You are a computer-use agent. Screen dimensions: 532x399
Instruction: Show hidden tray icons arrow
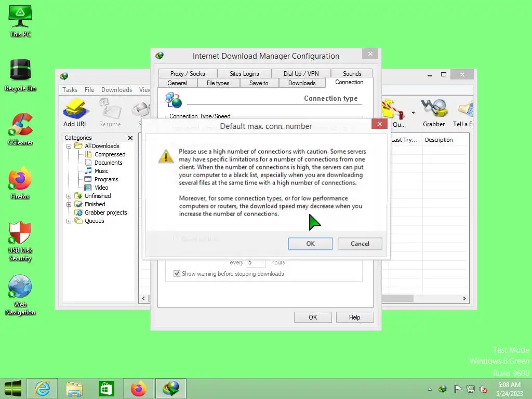click(430, 389)
